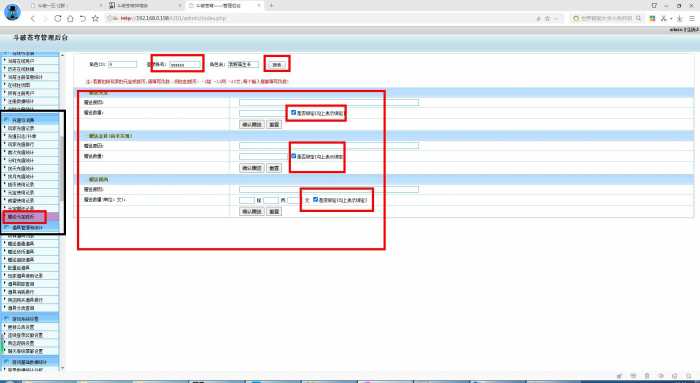
Task: Open the browser hamburger menu icon
Action: click(692, 18)
